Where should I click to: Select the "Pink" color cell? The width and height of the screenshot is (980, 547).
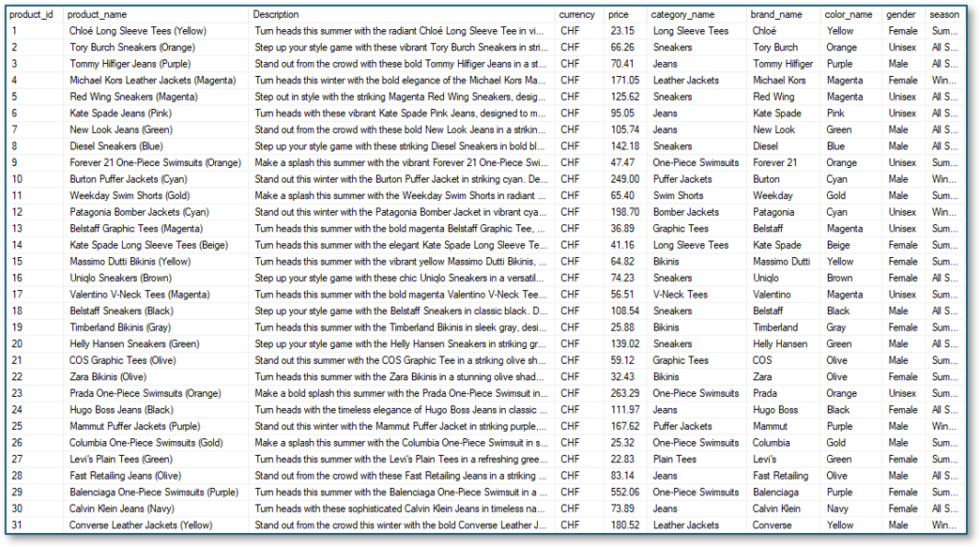835,113
